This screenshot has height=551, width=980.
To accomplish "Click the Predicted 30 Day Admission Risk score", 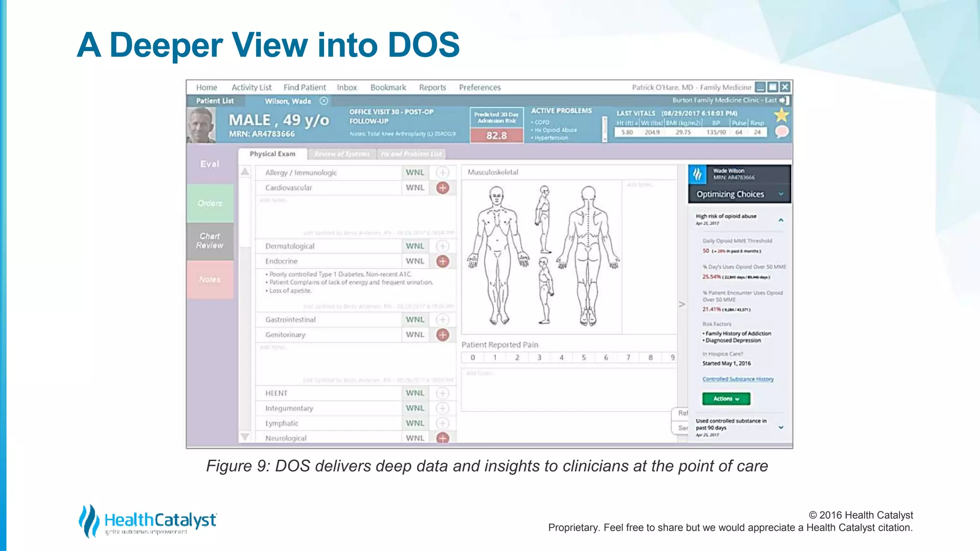I will point(496,135).
